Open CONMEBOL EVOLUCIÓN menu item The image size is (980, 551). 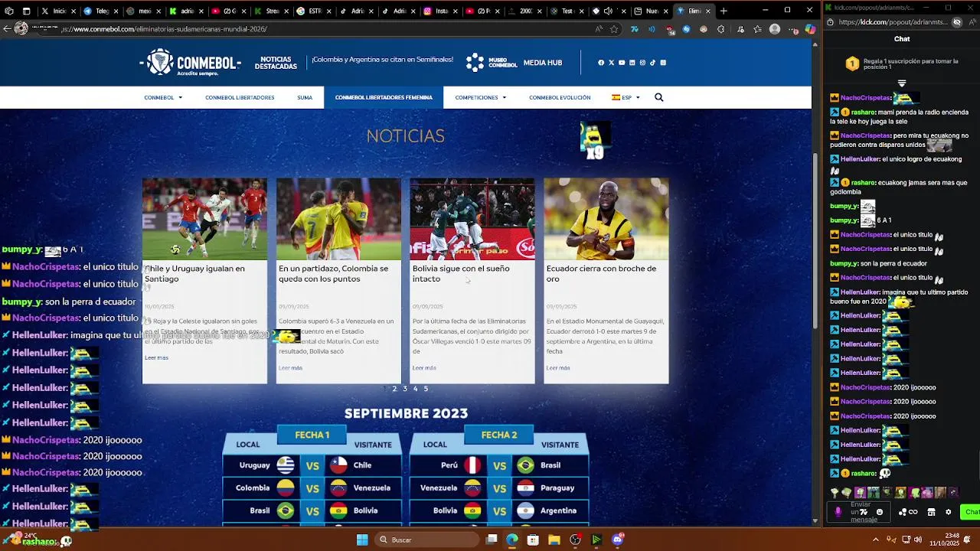tap(560, 97)
